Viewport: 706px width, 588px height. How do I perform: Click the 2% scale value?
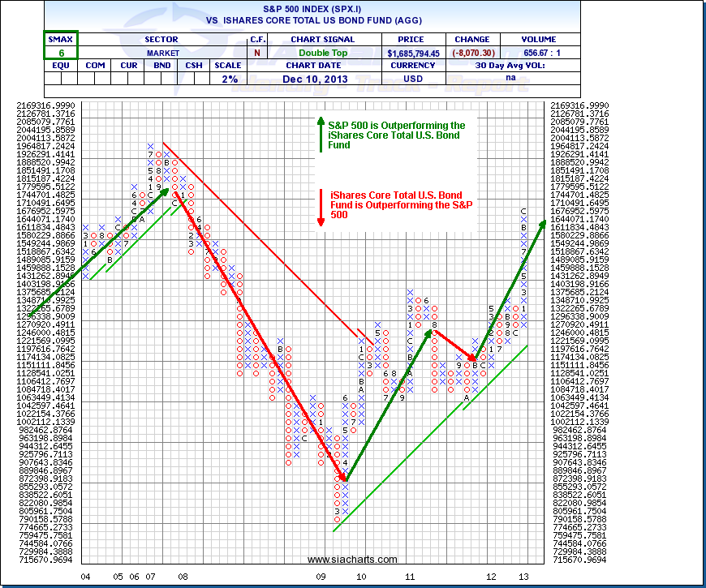pos(228,79)
